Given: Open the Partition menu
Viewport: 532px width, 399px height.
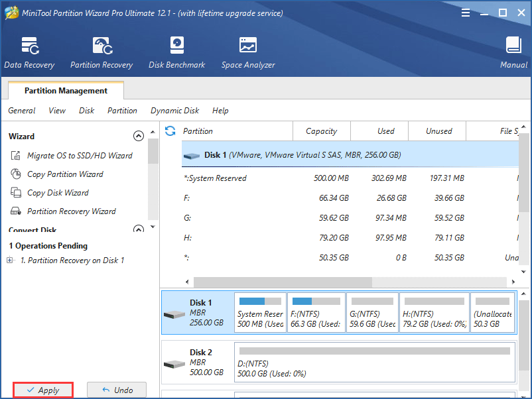Looking at the screenshot, I should (122, 111).
